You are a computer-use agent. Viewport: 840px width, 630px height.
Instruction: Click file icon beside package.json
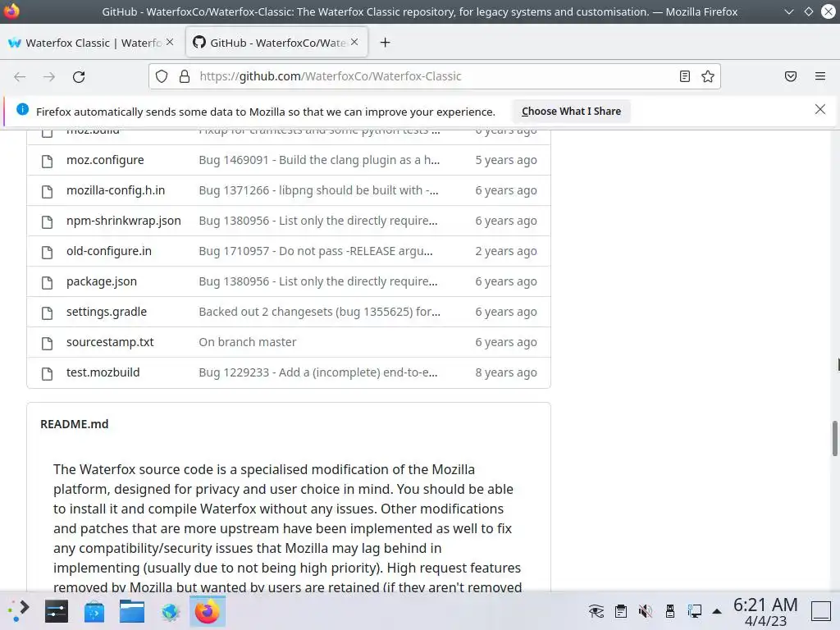point(47,283)
